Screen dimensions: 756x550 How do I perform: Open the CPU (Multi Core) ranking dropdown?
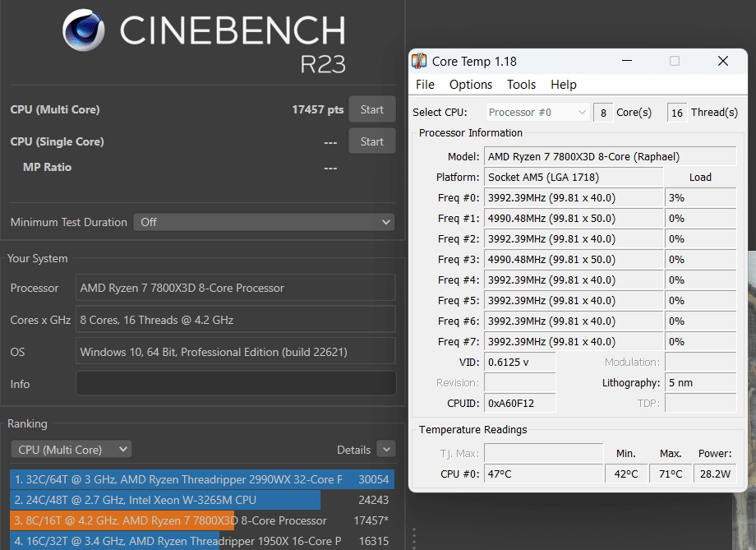[71, 450]
